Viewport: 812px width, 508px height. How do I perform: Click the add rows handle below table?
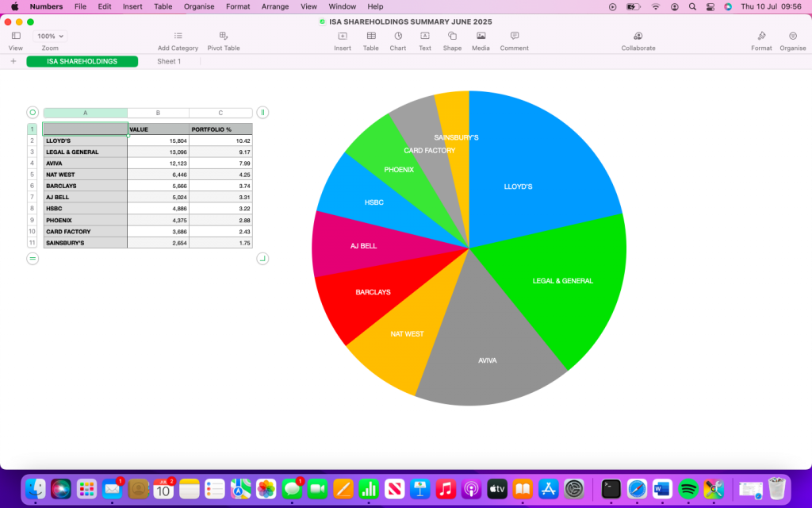[33, 259]
